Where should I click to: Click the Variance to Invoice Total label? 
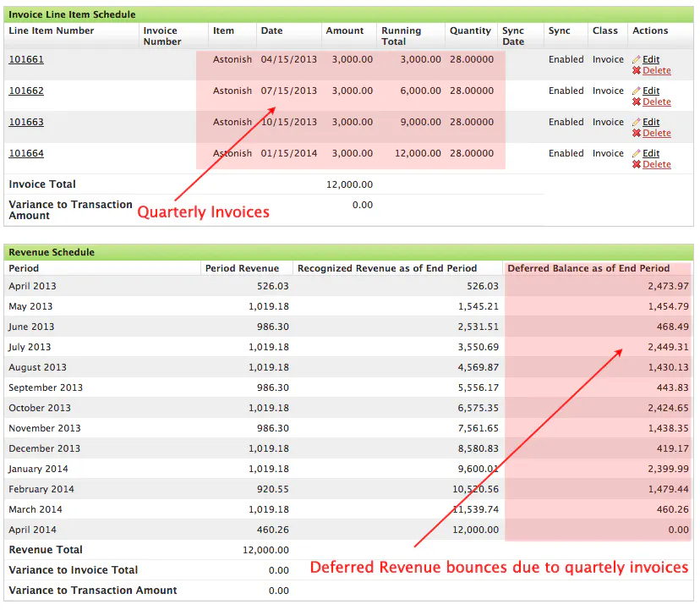point(74,570)
